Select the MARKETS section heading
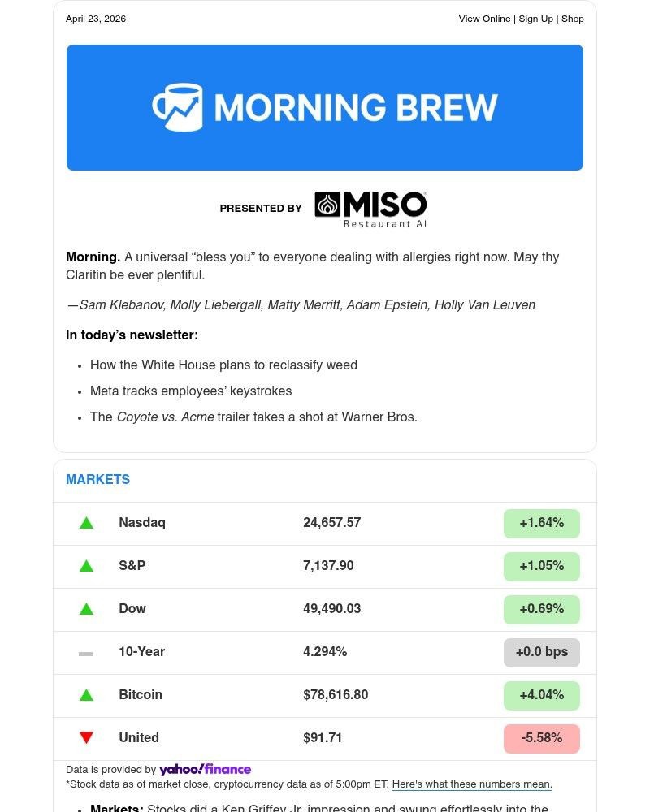The width and height of the screenshot is (650, 812). click(97, 479)
